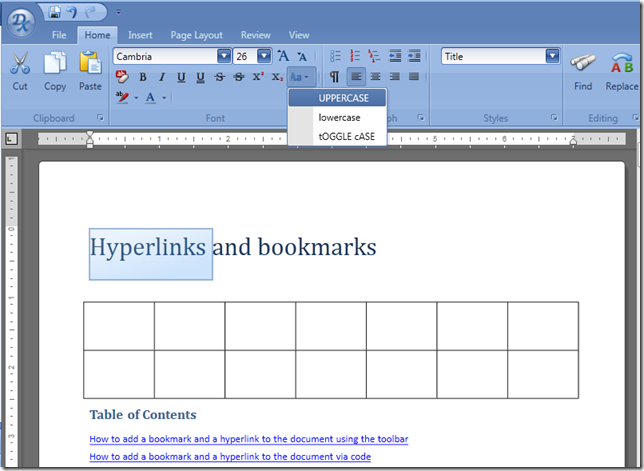Clear formatting with the eraser icon
The image size is (644, 471).
click(122, 77)
